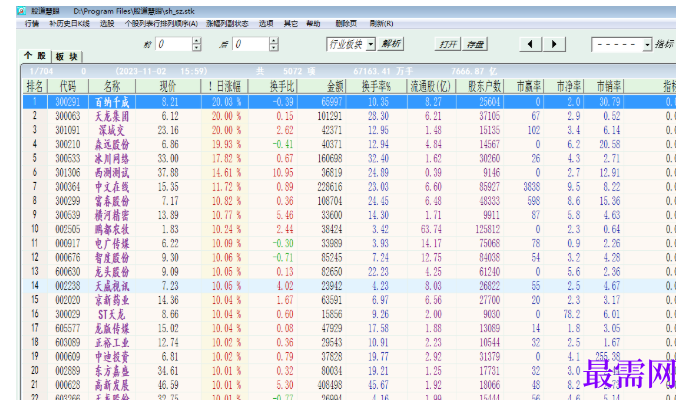This screenshot has height=405, width=695.
Task: Sort by the 代码 column header
Action: tap(68, 86)
